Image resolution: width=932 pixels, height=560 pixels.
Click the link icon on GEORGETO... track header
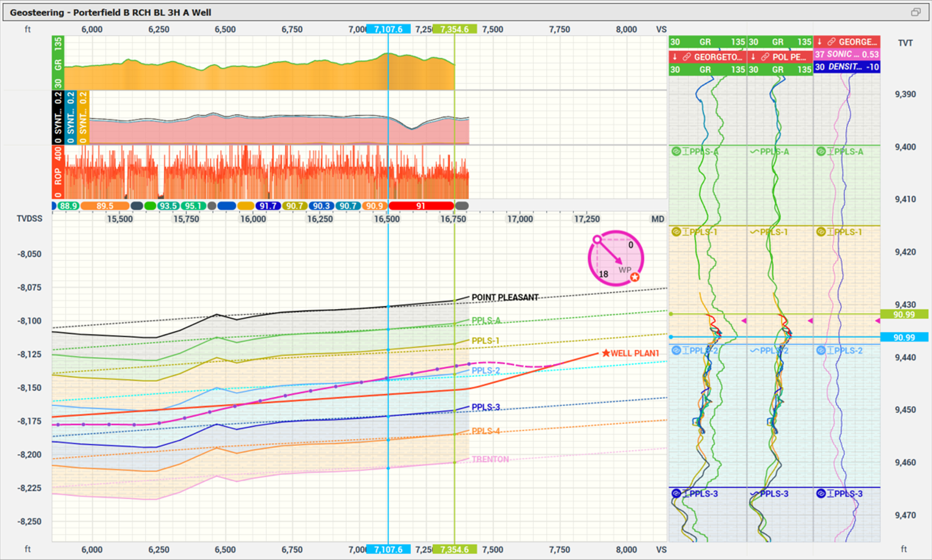tap(687, 57)
